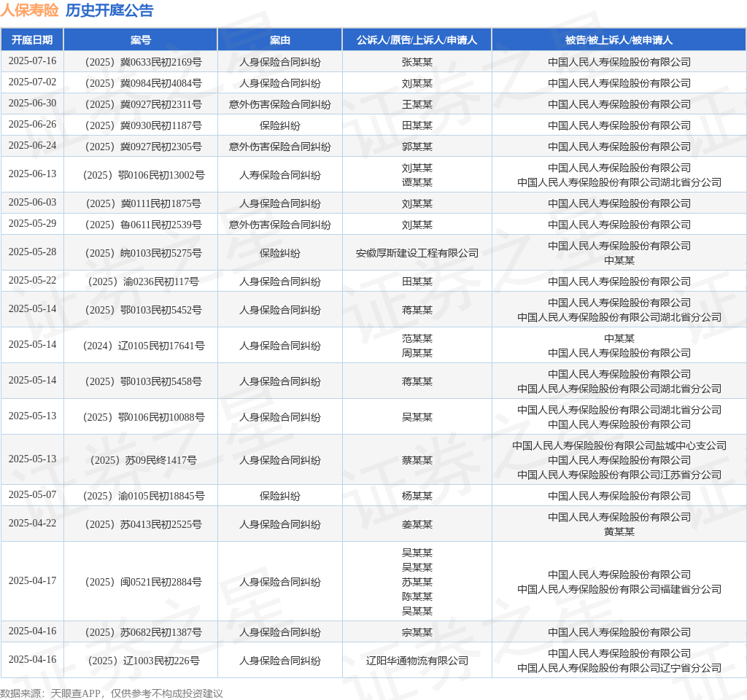Select plaintiff 苏某某
This screenshot has height=700, width=747.
pos(417,582)
